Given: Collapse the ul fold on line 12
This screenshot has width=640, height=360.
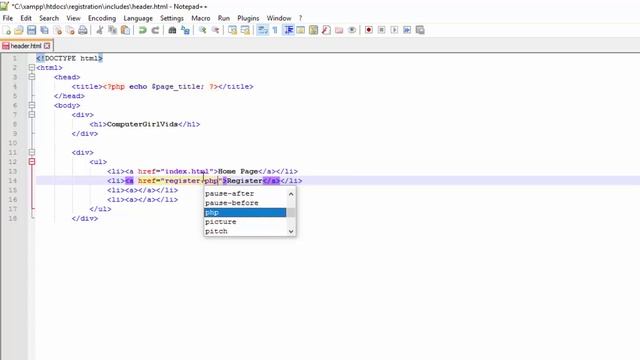Looking at the screenshot, I should tap(32, 162).
